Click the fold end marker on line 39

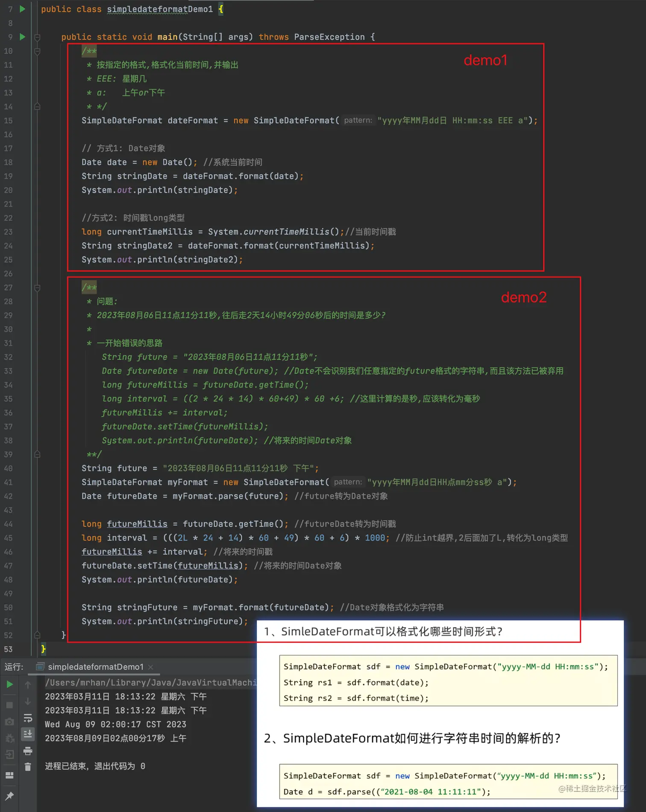[37, 454]
